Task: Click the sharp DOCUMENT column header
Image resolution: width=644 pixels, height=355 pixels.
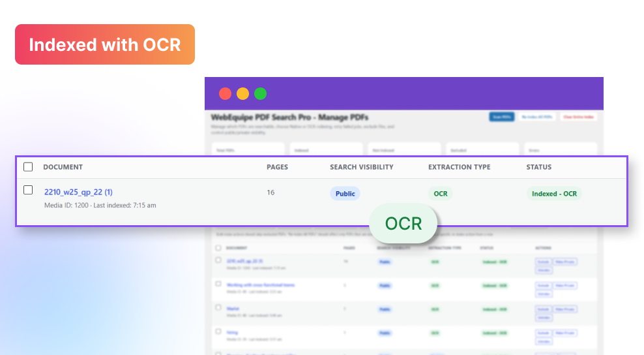Action: pyautogui.click(x=63, y=167)
